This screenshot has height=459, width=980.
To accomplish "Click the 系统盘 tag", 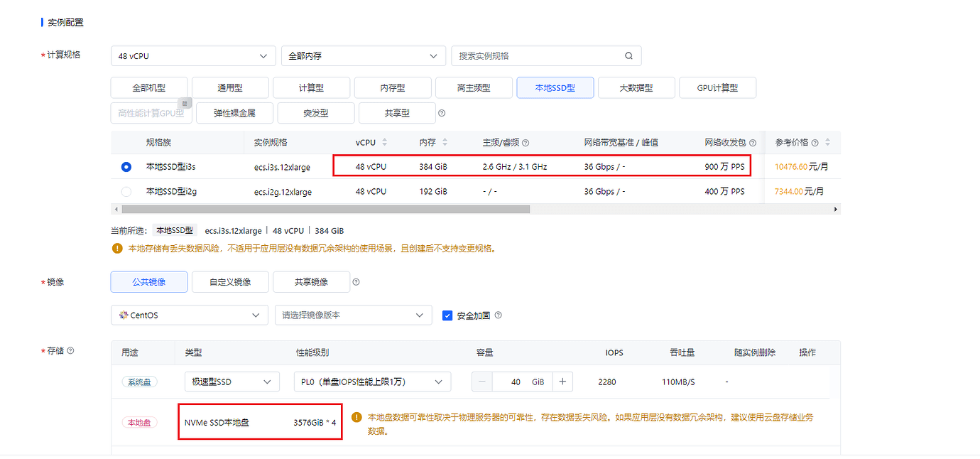I will tap(139, 382).
